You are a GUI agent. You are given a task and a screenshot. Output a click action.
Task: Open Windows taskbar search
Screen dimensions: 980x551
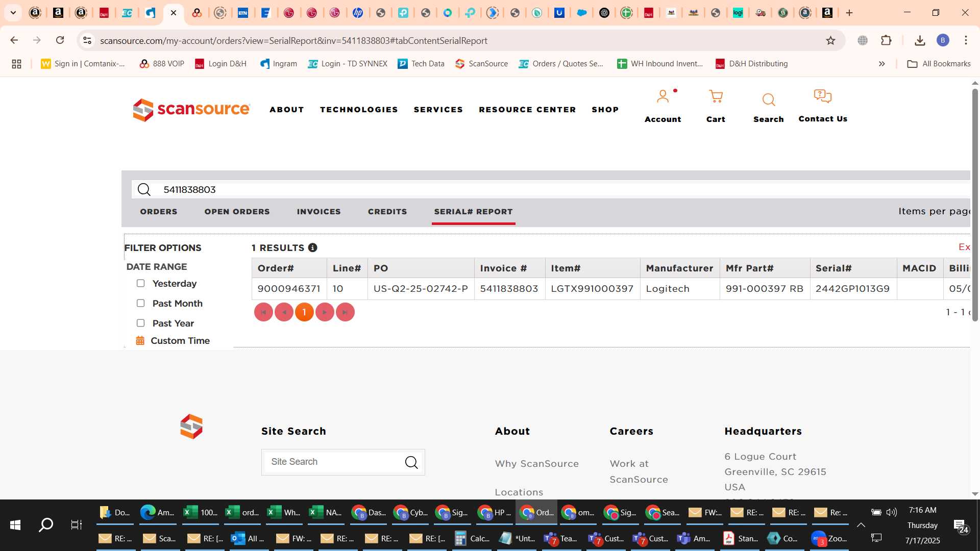pyautogui.click(x=46, y=524)
